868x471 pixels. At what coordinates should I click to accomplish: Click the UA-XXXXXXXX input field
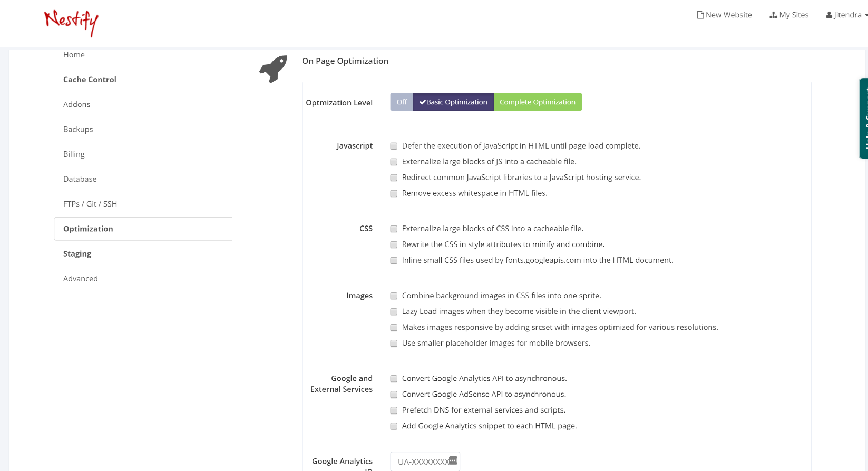(422, 461)
